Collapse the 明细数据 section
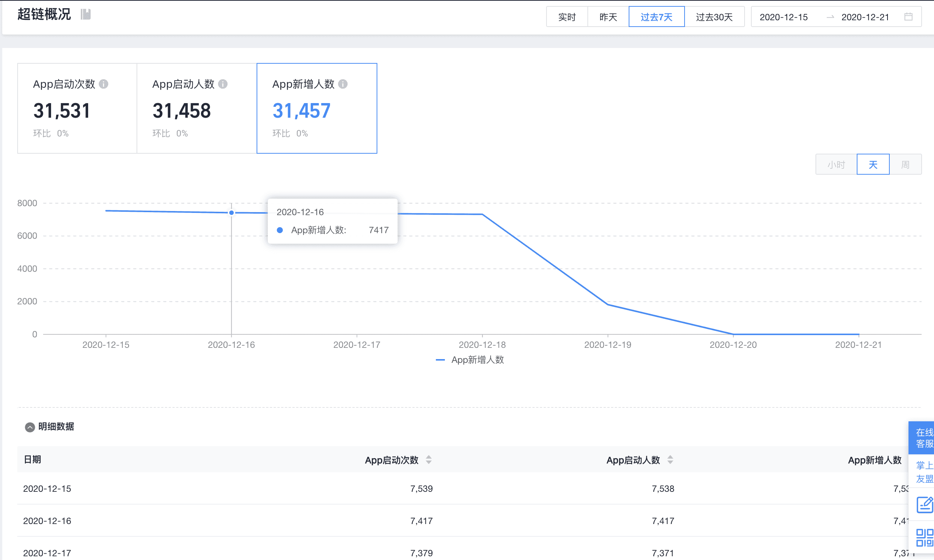Image resolution: width=934 pixels, height=560 pixels. point(30,427)
